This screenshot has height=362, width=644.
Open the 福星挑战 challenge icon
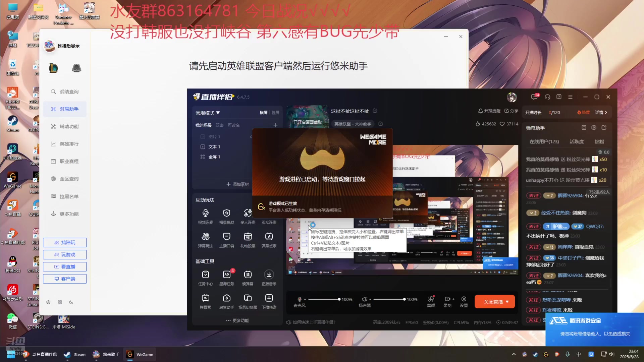pyautogui.click(x=226, y=216)
